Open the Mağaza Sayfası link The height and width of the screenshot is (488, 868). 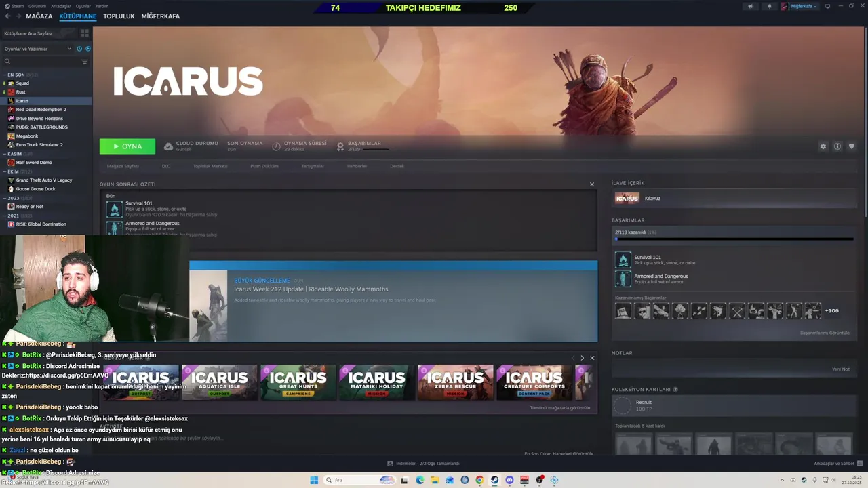click(x=123, y=166)
